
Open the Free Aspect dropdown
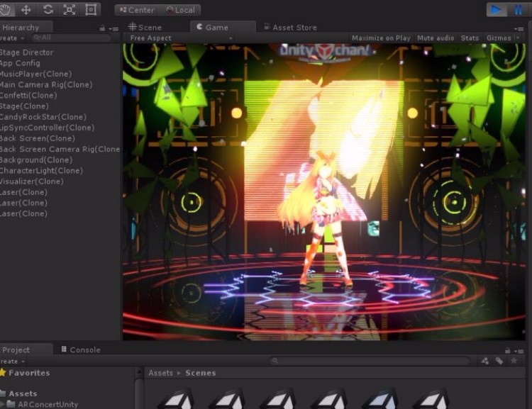point(181,38)
